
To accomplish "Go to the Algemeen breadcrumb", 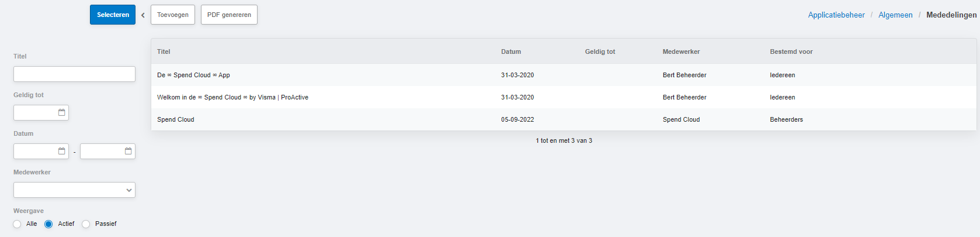I will tap(895, 15).
